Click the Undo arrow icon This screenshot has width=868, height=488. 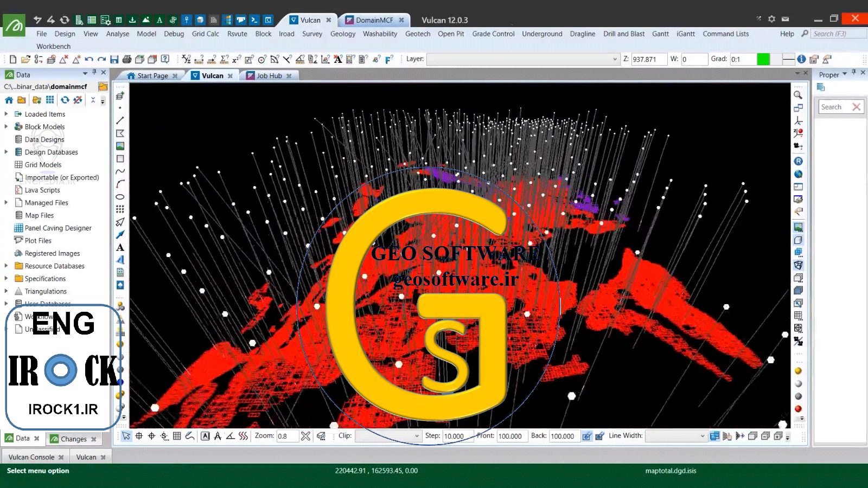tap(89, 59)
